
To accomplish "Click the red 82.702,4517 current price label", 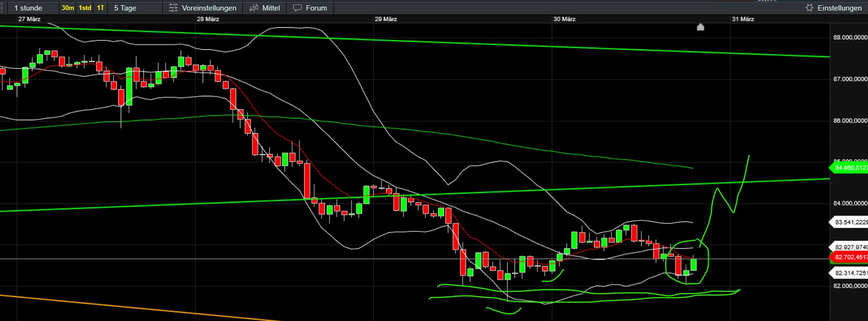I will tap(849, 257).
